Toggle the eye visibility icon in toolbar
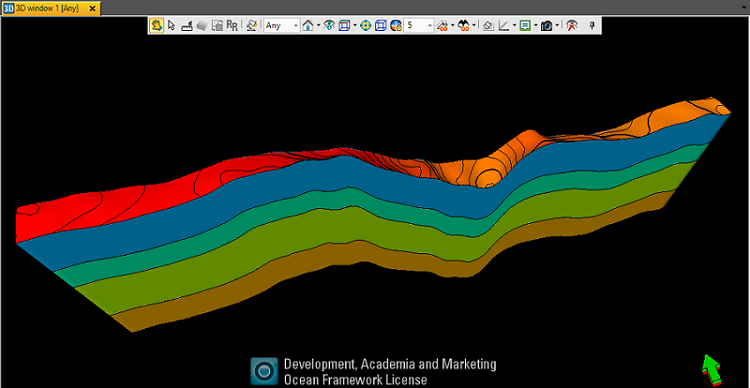The height and width of the screenshot is (388, 750). pos(329,26)
